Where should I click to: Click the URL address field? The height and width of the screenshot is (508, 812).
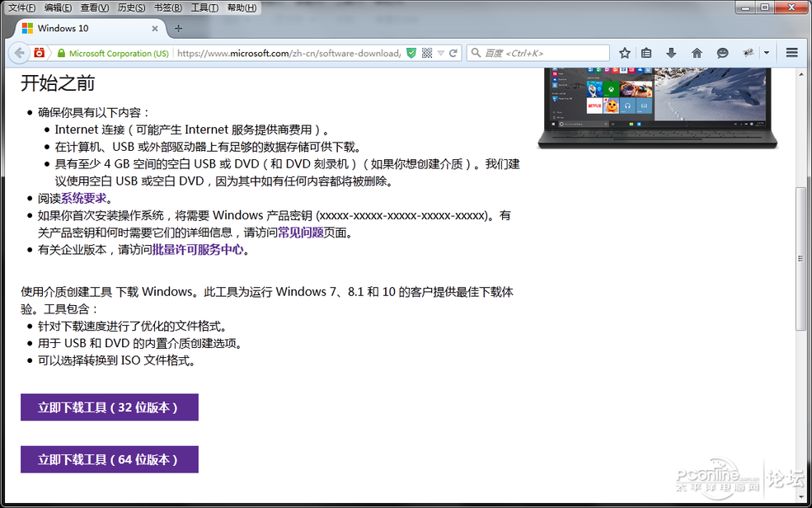[x=289, y=53]
